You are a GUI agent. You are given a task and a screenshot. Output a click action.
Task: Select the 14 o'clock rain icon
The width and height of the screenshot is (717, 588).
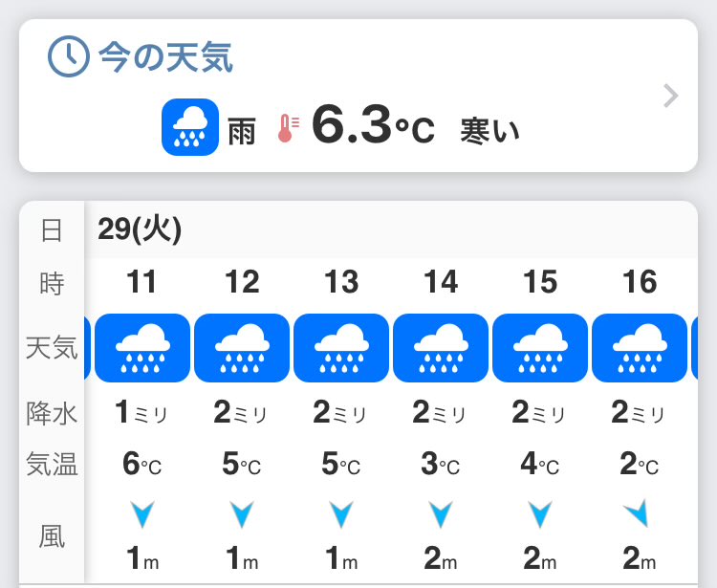[441, 348]
